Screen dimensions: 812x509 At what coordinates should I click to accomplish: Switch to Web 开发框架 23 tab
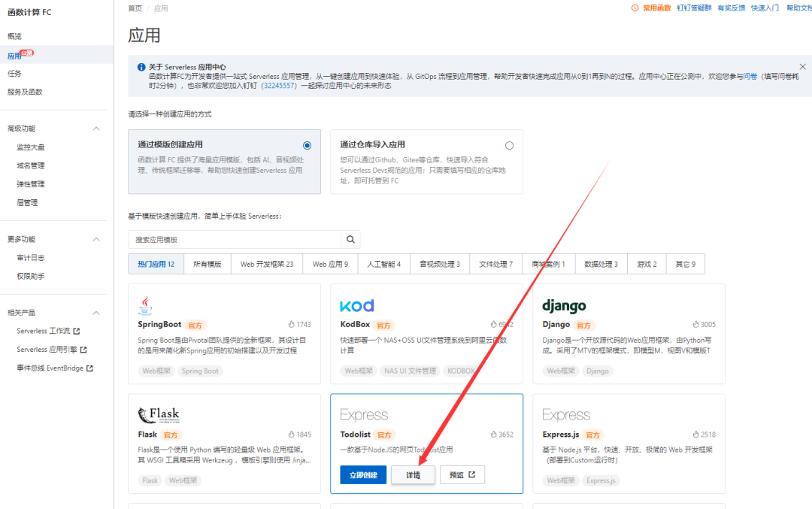267,264
